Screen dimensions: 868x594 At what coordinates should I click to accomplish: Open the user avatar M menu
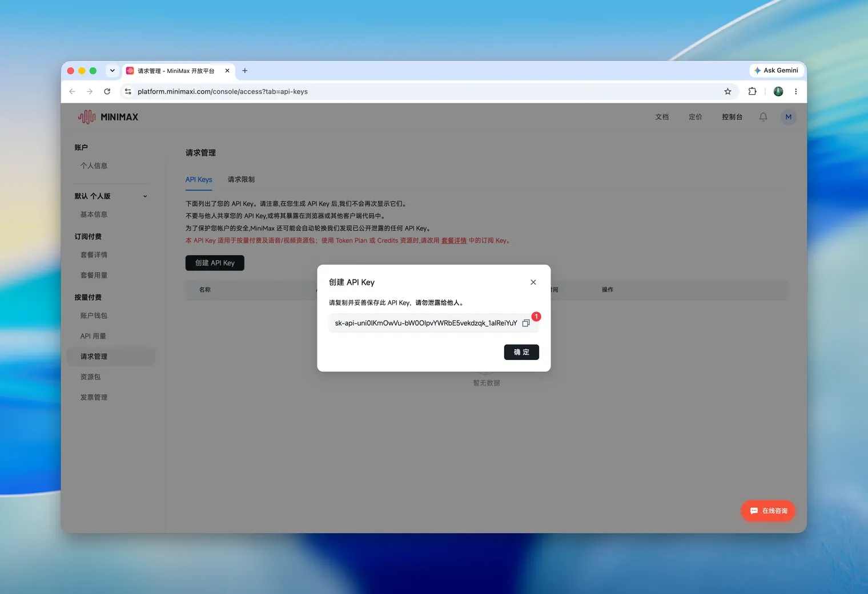789,117
